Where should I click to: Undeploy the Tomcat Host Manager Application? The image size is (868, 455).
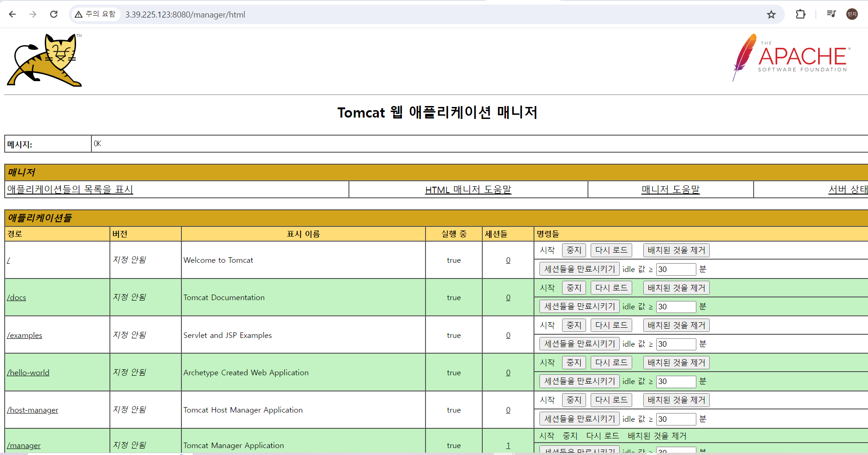pos(676,400)
